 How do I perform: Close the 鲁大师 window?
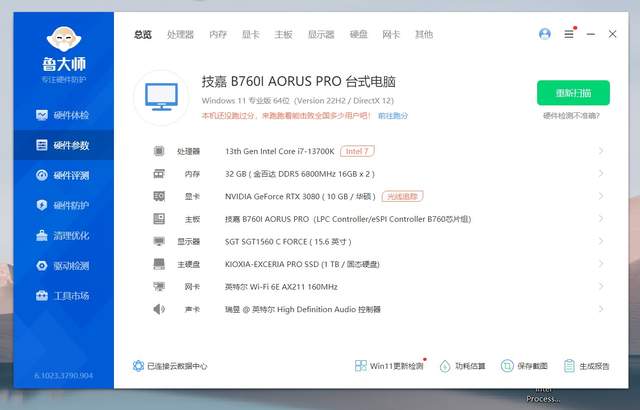coord(612,34)
